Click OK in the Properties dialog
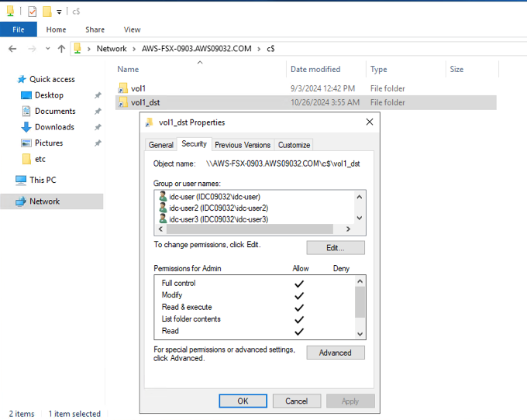 (x=243, y=401)
